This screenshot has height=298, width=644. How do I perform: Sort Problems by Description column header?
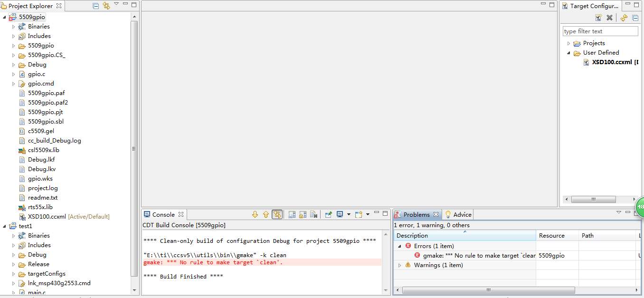point(465,236)
